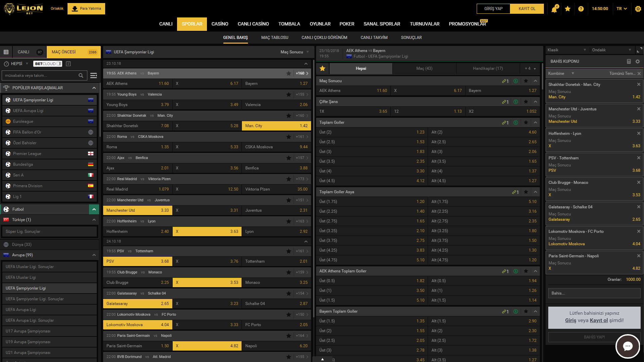The image size is (644, 362).
Task: Favorite the Roma vs CSKA Moskova match star
Action: point(289,137)
